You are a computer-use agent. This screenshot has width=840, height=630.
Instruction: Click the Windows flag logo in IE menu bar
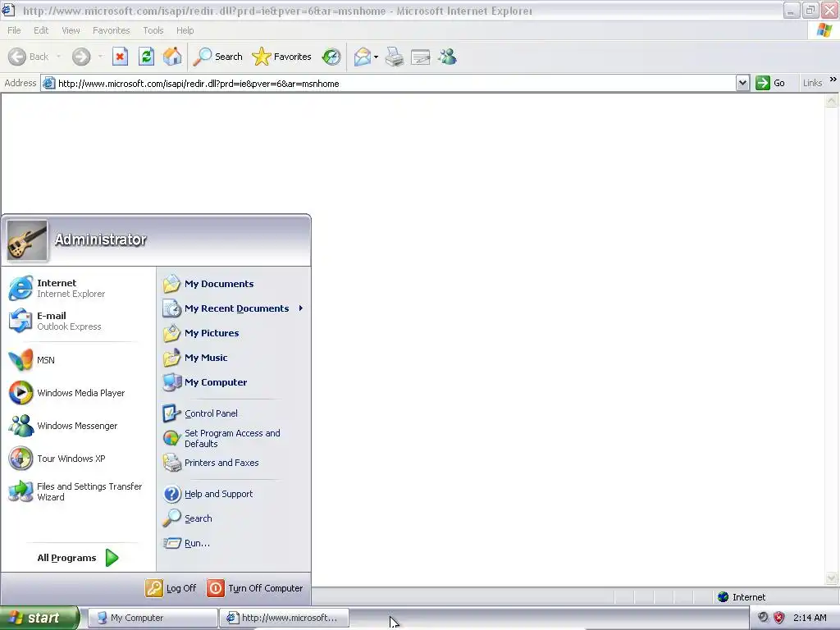click(x=824, y=30)
